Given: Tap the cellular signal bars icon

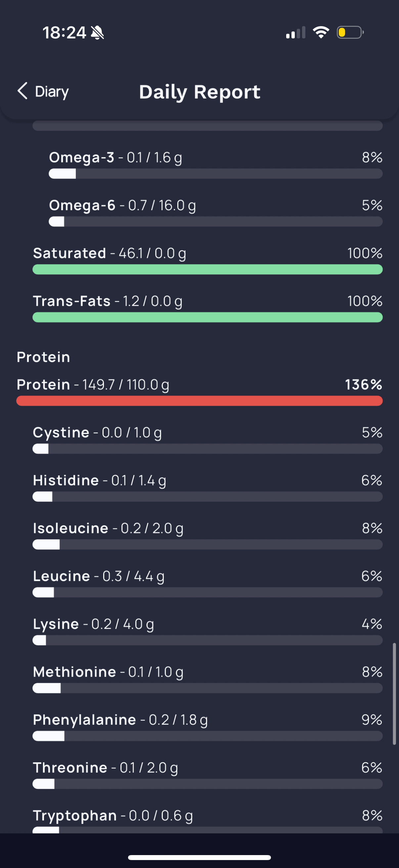Looking at the screenshot, I should (296, 32).
